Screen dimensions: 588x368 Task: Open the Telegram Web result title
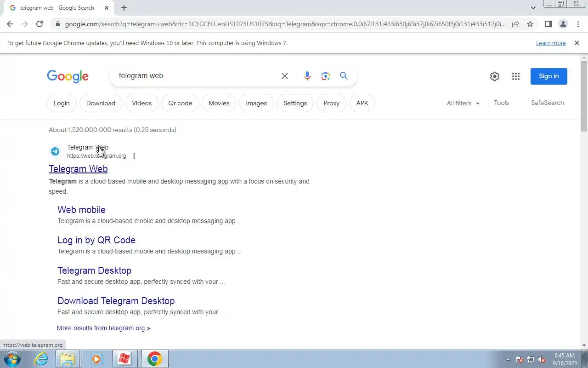pyautogui.click(x=78, y=169)
